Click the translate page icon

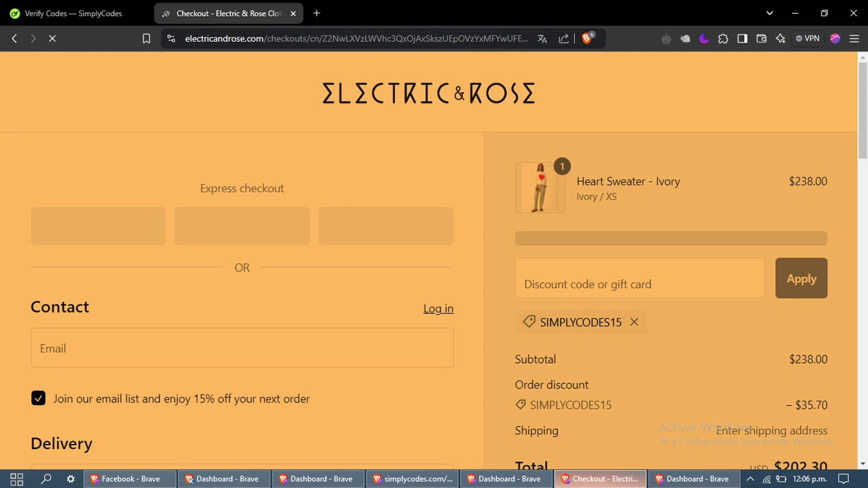coord(542,39)
